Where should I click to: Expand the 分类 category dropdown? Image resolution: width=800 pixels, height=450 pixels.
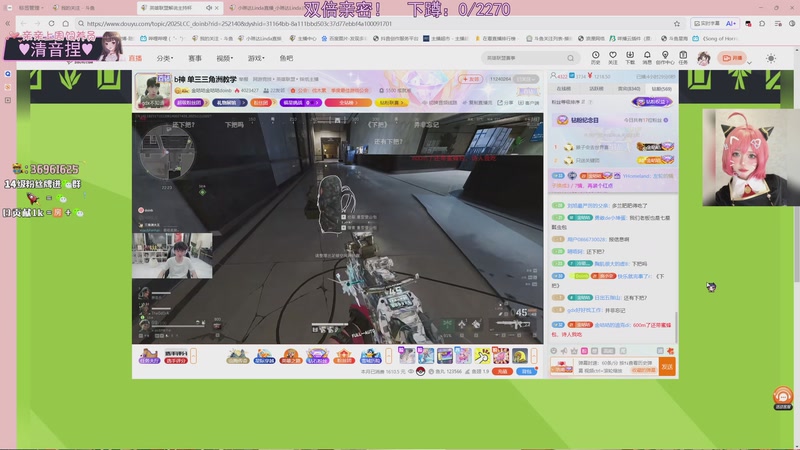coord(165,58)
